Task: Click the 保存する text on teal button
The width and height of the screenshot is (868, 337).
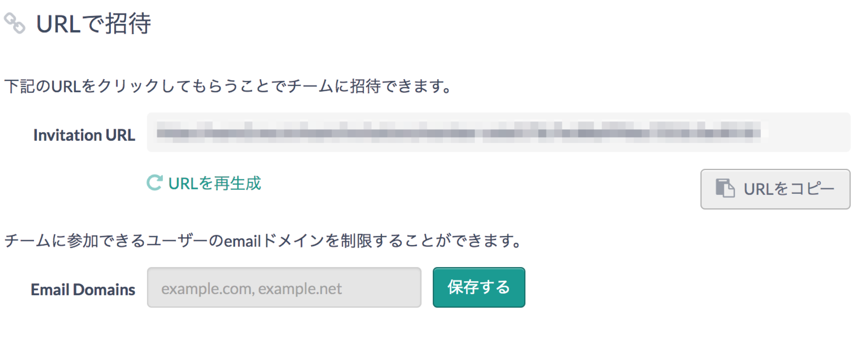Action: click(x=479, y=288)
